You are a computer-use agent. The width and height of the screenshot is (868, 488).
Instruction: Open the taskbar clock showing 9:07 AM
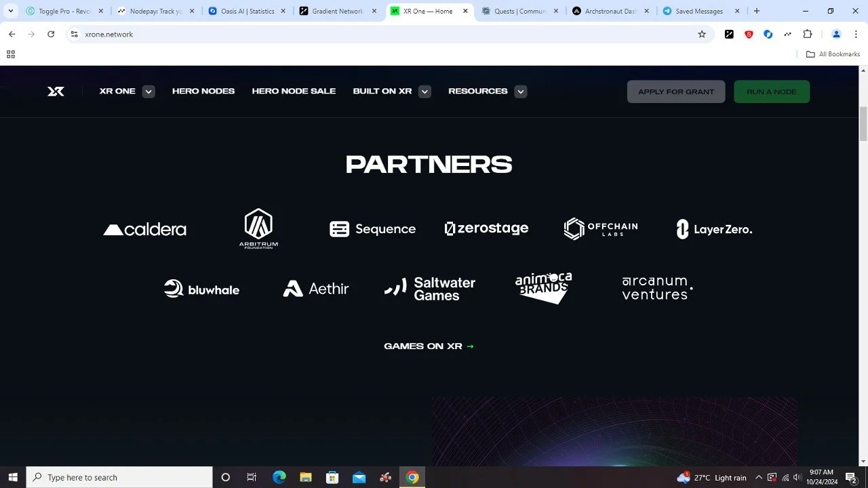[x=821, y=477]
